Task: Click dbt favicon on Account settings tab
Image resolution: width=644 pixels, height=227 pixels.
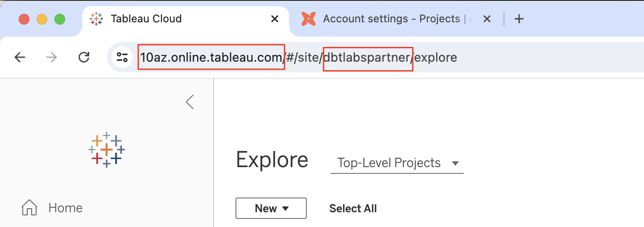Action: (309, 19)
